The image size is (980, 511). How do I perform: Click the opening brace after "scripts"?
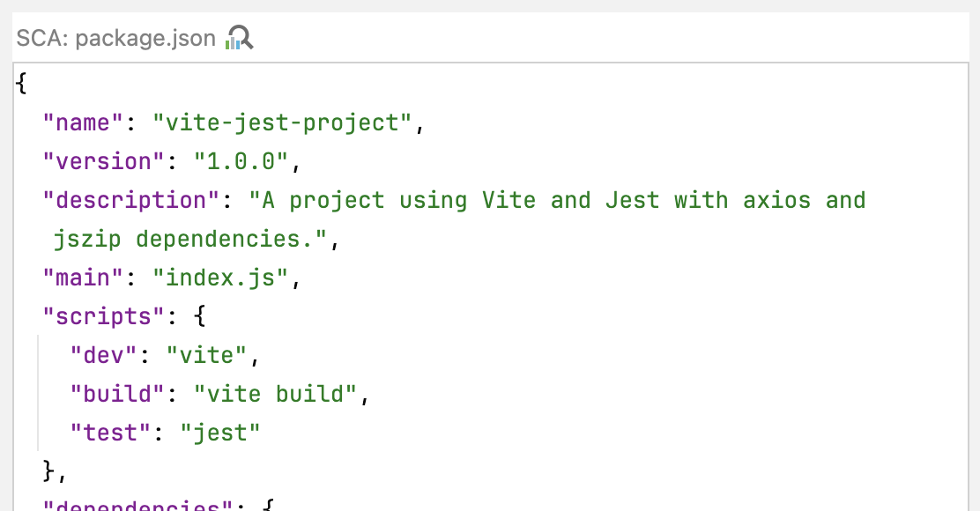[x=199, y=316]
